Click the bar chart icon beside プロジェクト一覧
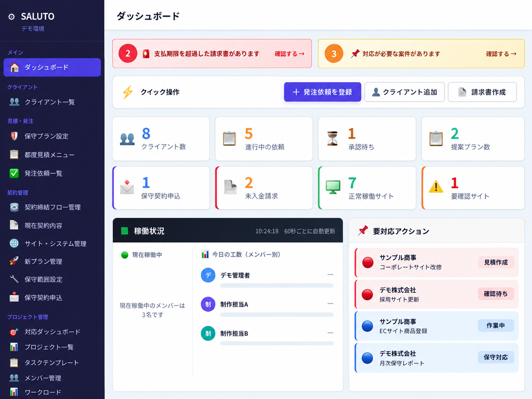Screen dimensions: 532x399 pos(14,347)
